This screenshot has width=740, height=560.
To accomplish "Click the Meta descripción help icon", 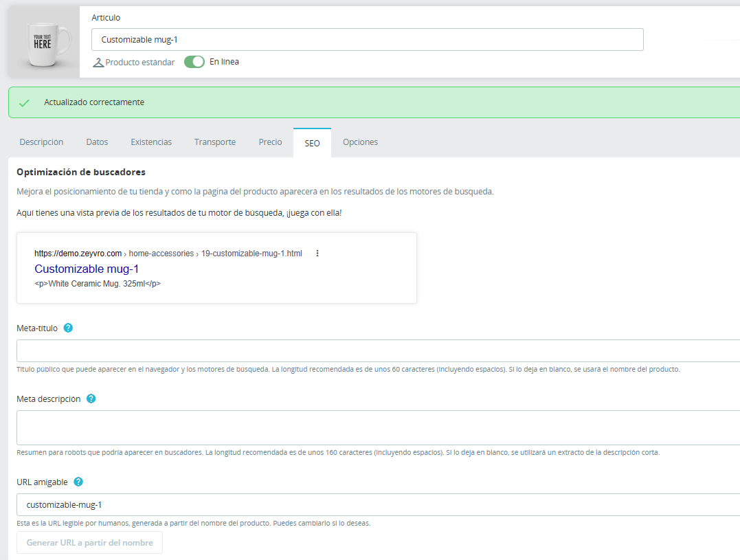I will 91,399.
